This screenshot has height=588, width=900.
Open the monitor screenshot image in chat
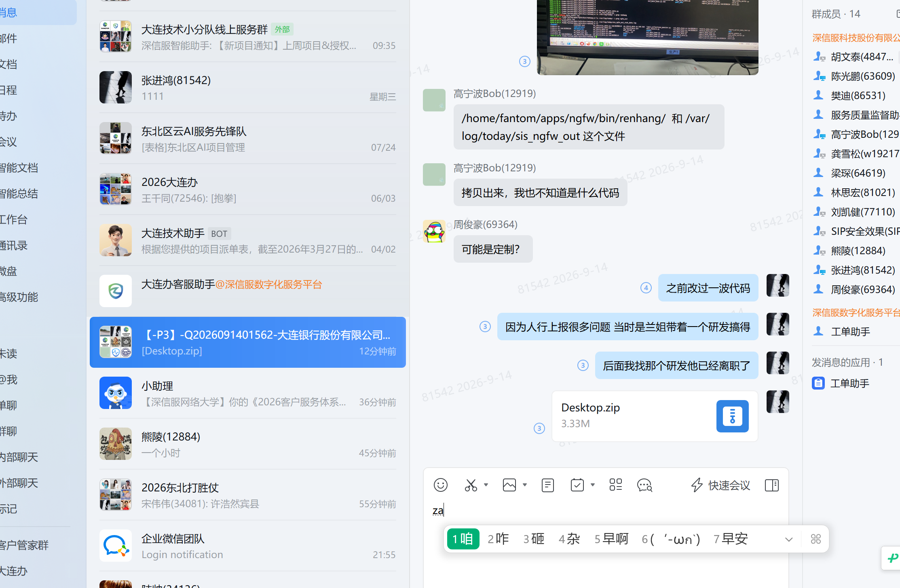pyautogui.click(x=647, y=37)
